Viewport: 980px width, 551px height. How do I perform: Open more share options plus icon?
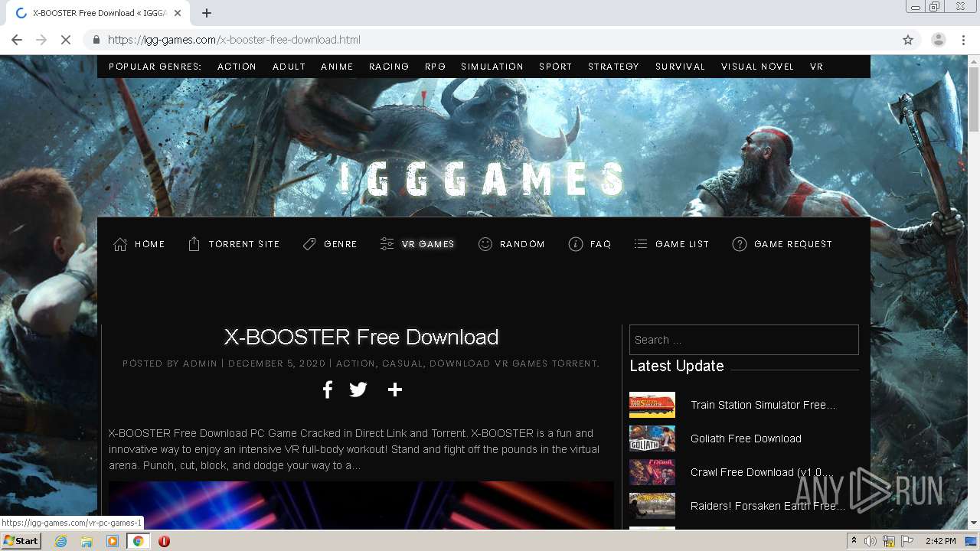395,390
